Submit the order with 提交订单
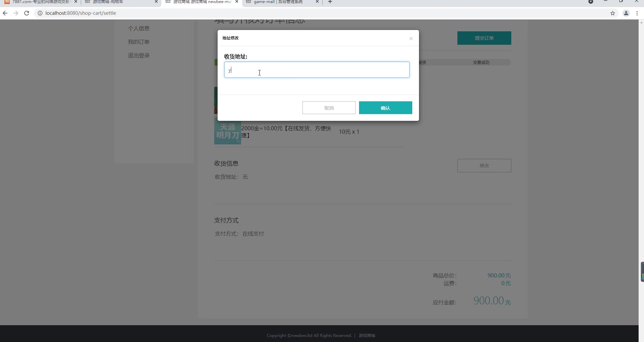The height and width of the screenshot is (342, 644). tap(484, 38)
